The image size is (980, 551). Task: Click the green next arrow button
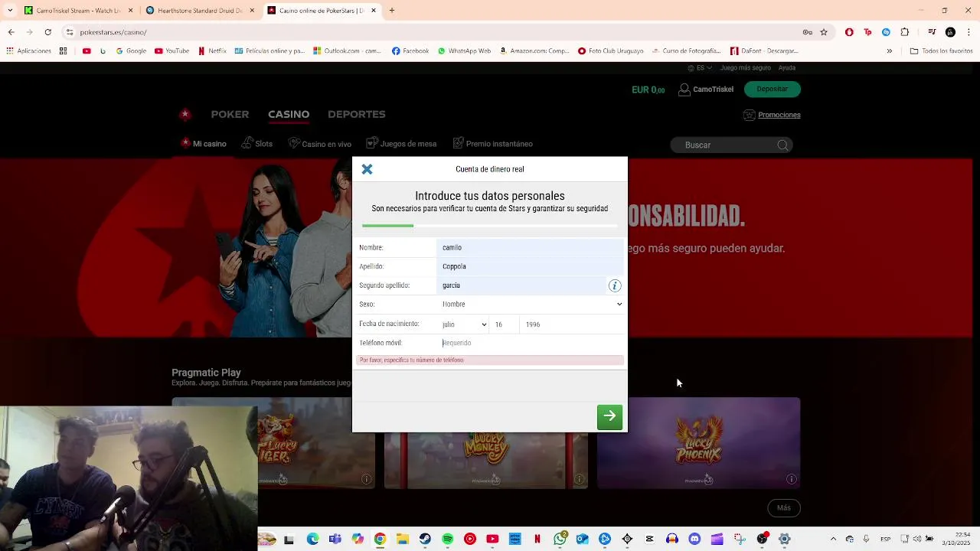tap(609, 416)
